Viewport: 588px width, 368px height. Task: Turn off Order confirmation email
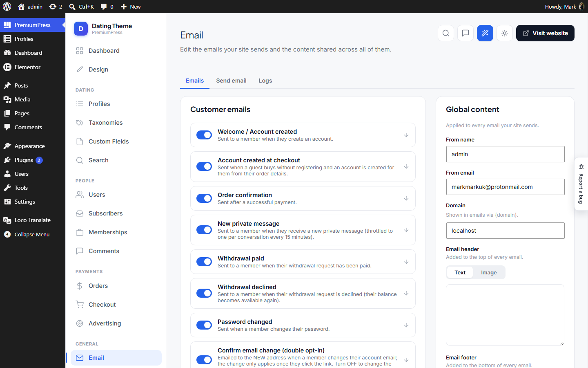(204, 198)
